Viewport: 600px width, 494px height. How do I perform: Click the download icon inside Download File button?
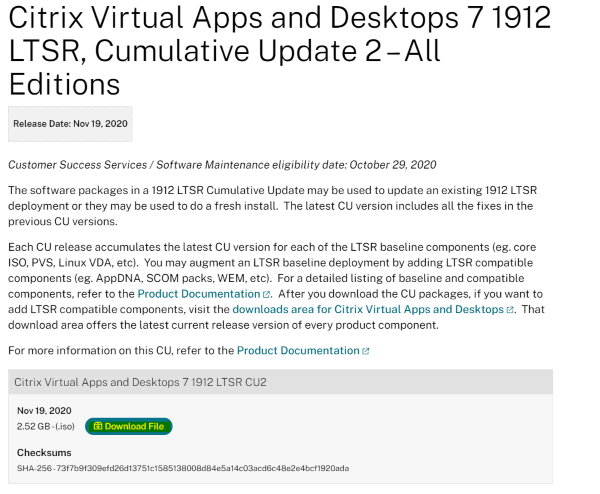98,426
